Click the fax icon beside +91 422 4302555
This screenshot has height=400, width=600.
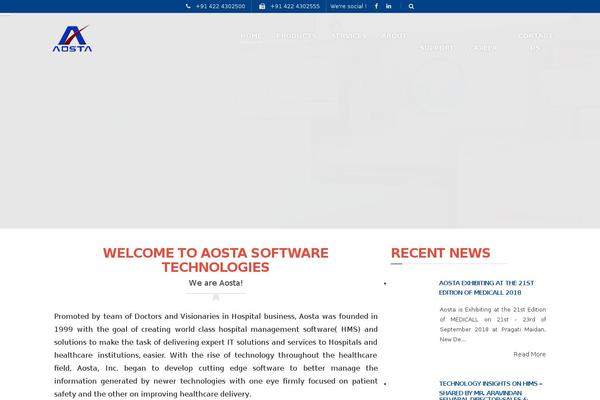pyautogui.click(x=262, y=6)
